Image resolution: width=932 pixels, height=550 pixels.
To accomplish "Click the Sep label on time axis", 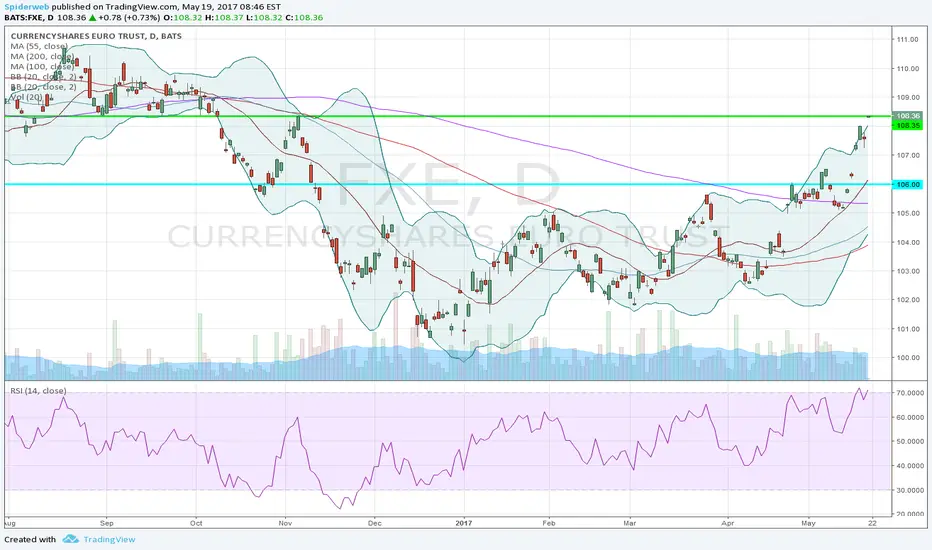I will click(106, 523).
